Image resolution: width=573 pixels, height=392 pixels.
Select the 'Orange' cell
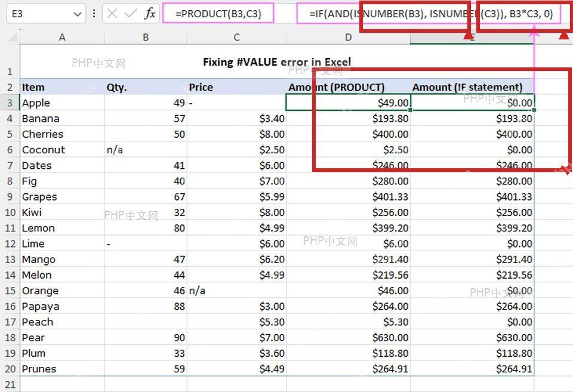coord(62,291)
